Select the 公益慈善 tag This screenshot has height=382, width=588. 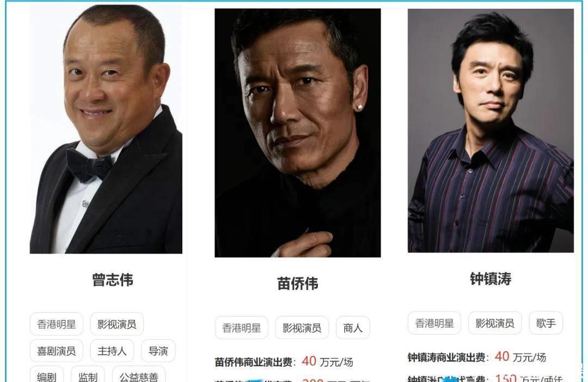[x=139, y=375]
